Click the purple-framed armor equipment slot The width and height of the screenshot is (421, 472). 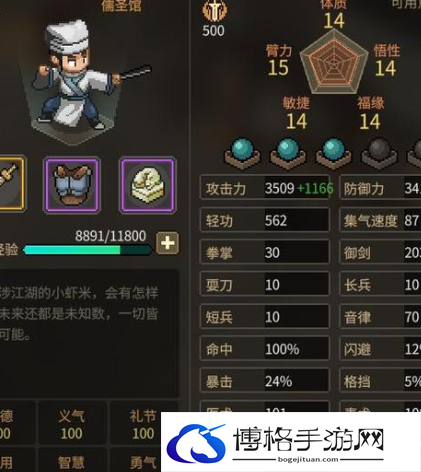(x=72, y=185)
